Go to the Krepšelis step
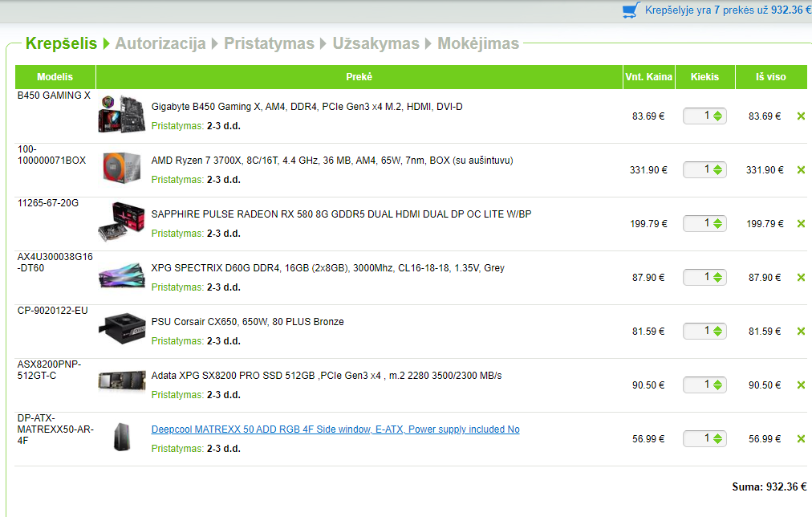 pos(61,43)
